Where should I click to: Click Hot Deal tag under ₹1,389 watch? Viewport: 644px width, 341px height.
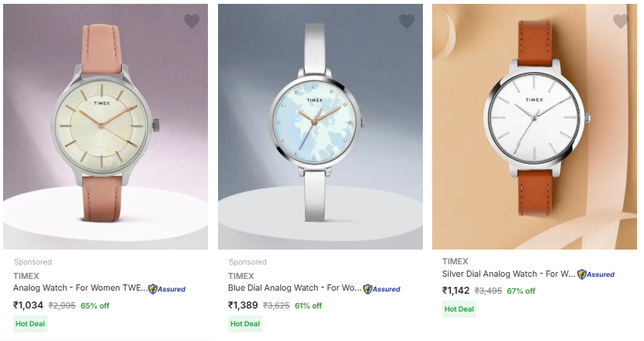click(245, 323)
